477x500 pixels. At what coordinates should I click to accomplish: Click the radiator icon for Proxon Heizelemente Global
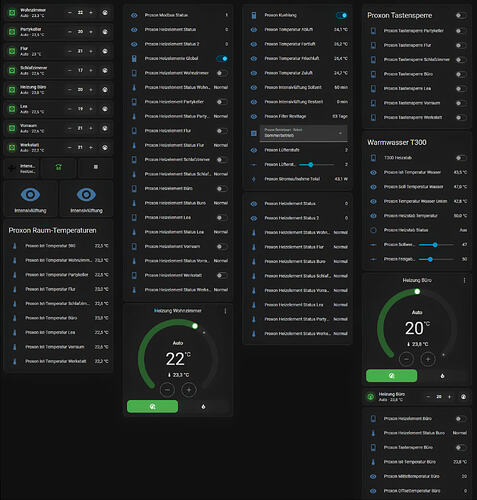click(134, 59)
